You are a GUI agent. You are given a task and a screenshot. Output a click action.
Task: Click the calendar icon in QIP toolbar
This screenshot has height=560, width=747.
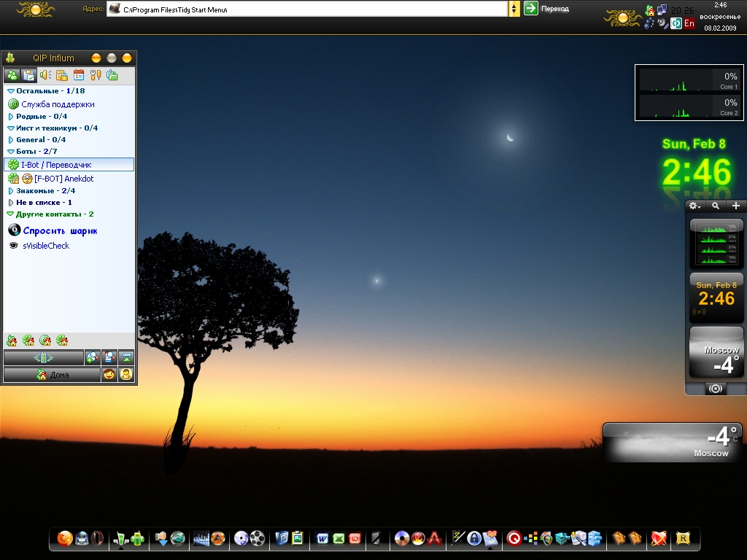[79, 75]
